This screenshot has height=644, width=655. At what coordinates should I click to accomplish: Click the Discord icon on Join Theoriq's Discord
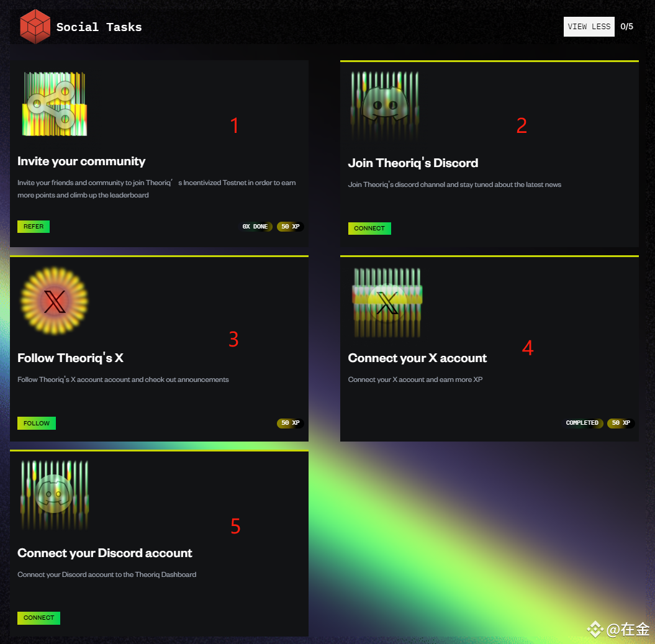[385, 104]
